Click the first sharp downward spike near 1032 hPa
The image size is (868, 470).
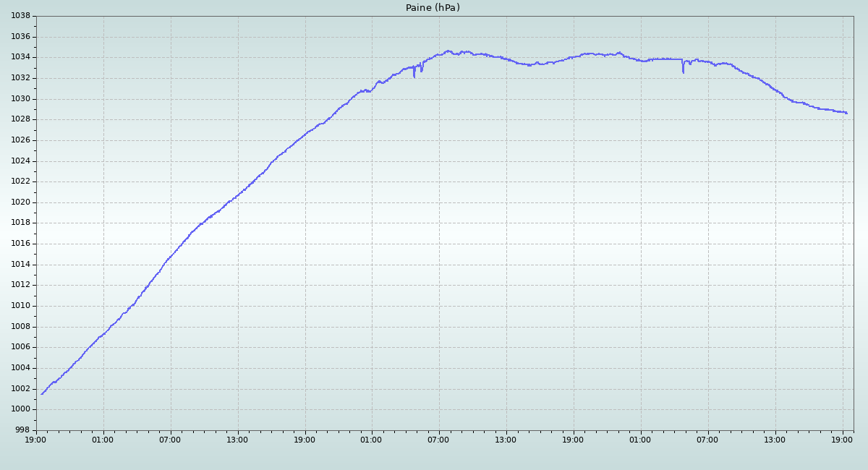click(414, 76)
